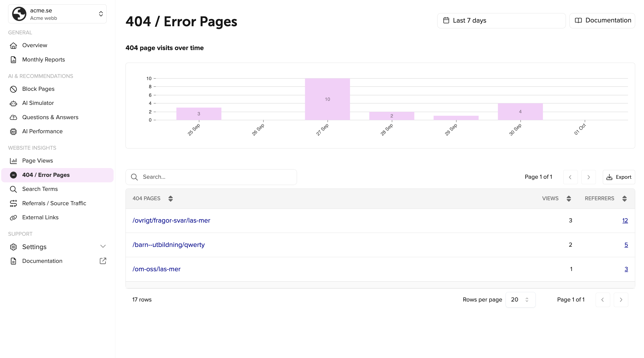Open the acme.se site switcher dropdown
This screenshot has height=358, width=644.
coord(57,14)
